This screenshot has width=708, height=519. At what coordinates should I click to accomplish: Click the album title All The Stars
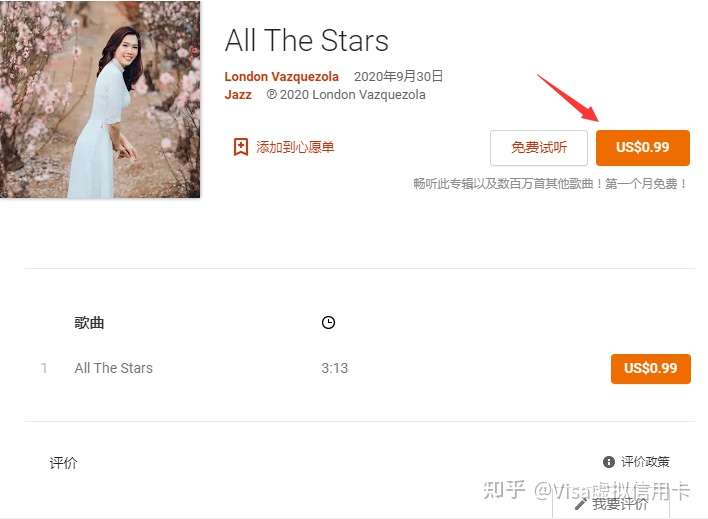tap(307, 40)
